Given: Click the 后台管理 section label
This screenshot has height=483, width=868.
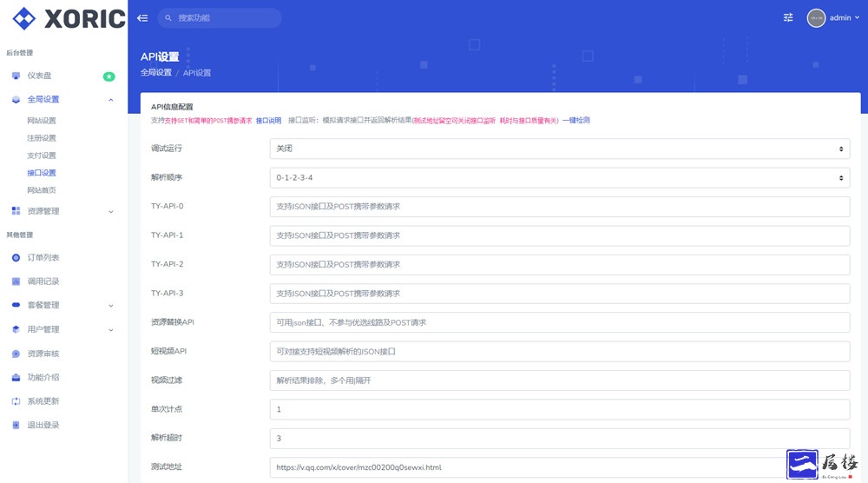Looking at the screenshot, I should (x=19, y=53).
